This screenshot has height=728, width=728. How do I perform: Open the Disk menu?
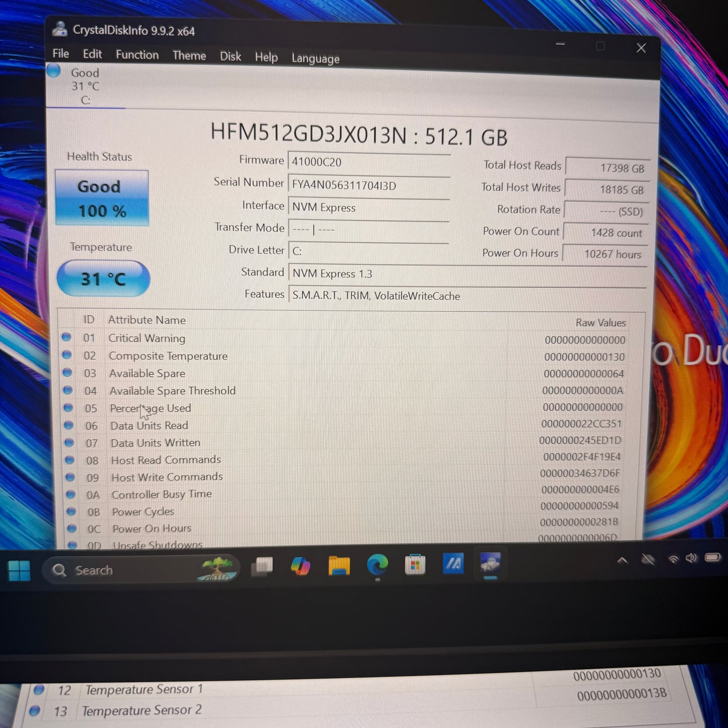pos(230,56)
